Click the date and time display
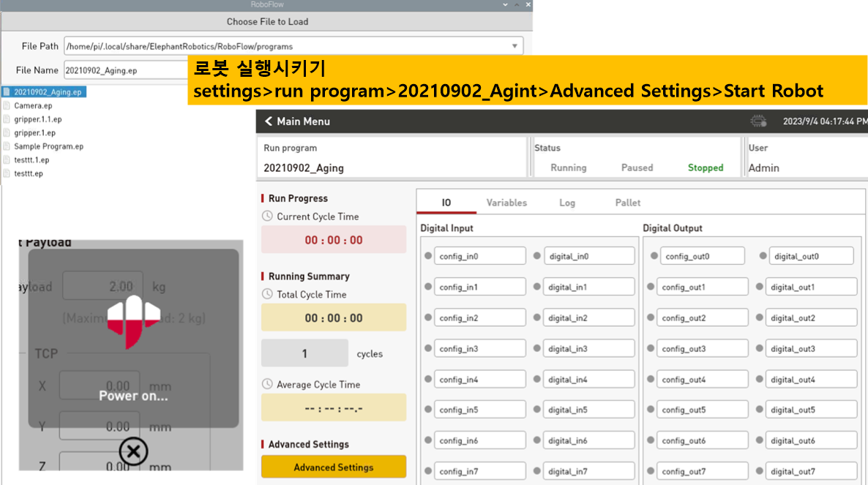868x485 pixels. [x=825, y=121]
